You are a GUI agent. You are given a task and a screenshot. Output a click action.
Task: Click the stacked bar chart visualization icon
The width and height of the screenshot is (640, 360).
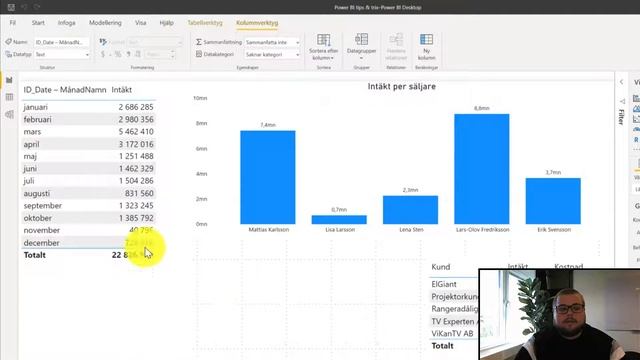tap(636, 98)
